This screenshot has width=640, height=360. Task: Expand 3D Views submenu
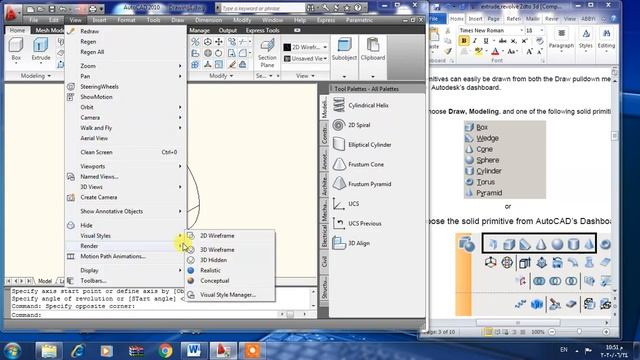coord(126,187)
